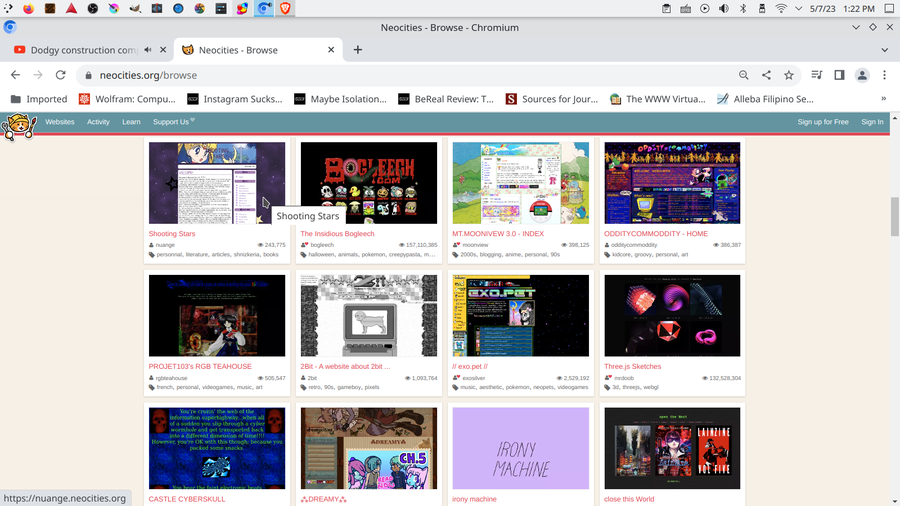Switch to the Dodgy construction YouTube tab
Viewport: 900px width, 506px height.
tap(75, 50)
